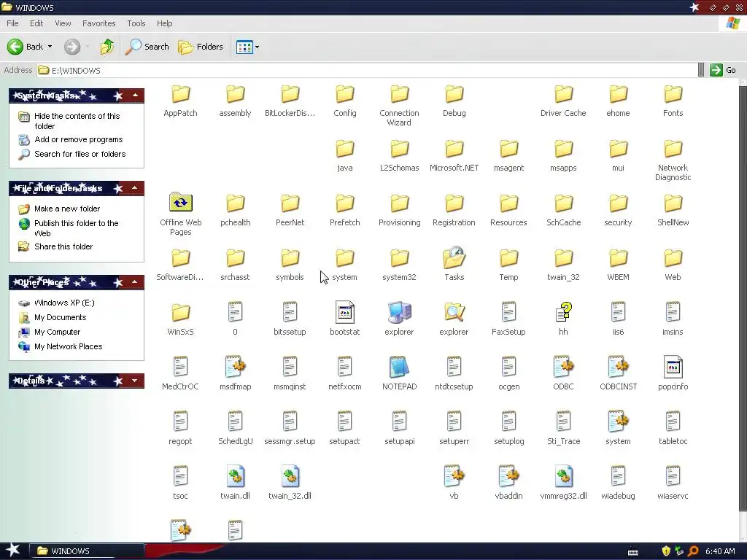This screenshot has width=747, height=560.
Task: Select the system settings file with gear
Action: pyautogui.click(x=618, y=422)
